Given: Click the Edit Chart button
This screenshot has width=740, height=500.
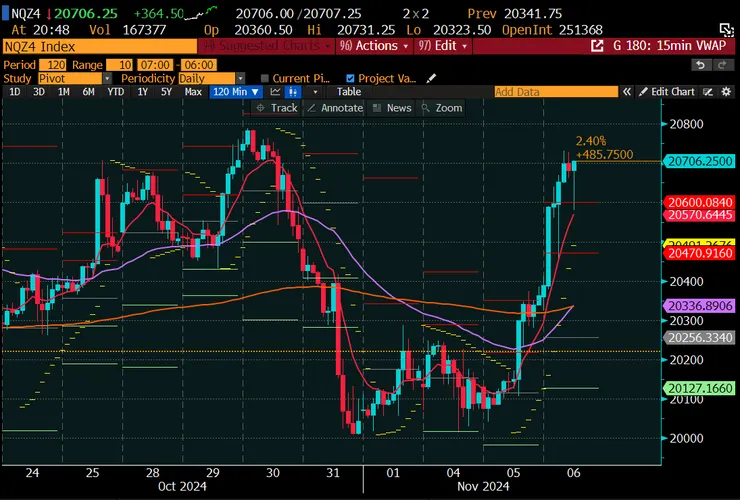Looking at the screenshot, I should (667, 92).
